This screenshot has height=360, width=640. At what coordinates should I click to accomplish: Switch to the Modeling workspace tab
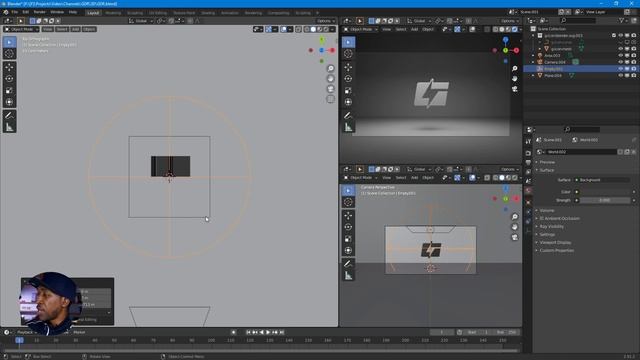click(113, 13)
